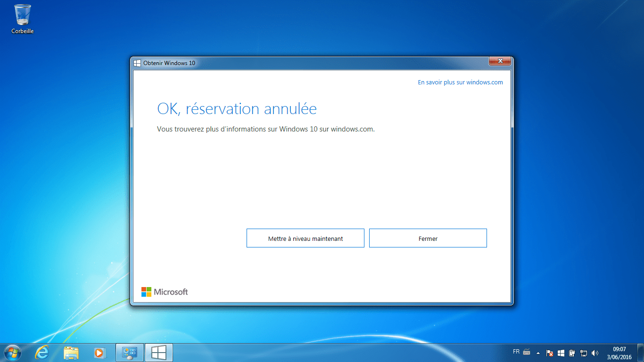Click the Get Windows 10 tray icon

click(x=561, y=353)
